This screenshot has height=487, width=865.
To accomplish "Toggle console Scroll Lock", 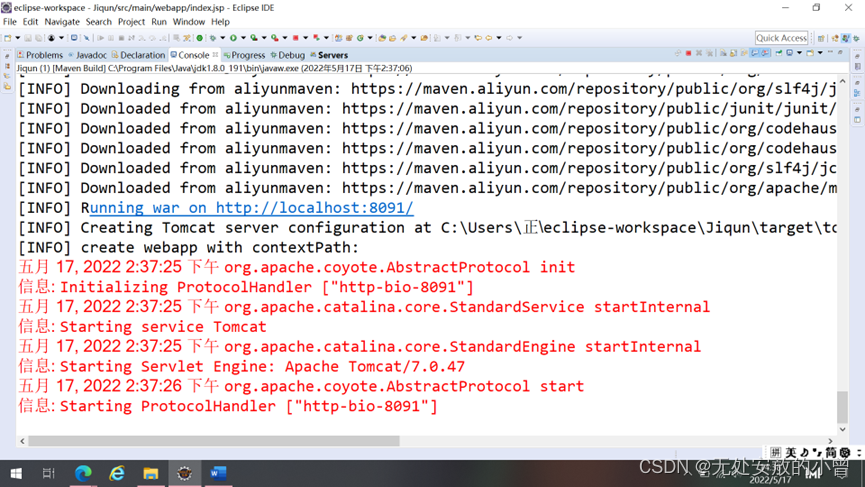I will point(733,53).
